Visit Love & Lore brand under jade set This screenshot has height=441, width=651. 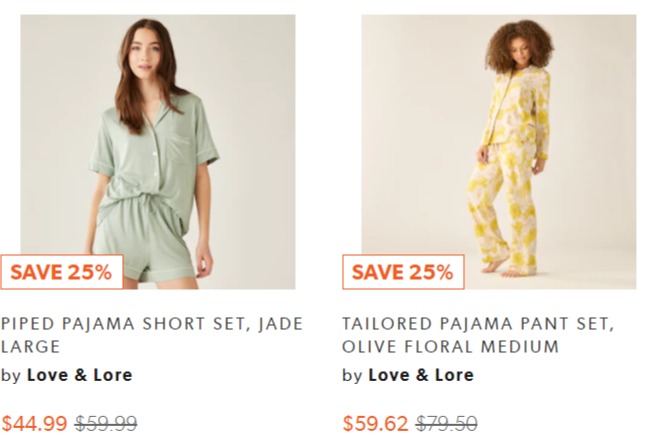pyautogui.click(x=80, y=375)
